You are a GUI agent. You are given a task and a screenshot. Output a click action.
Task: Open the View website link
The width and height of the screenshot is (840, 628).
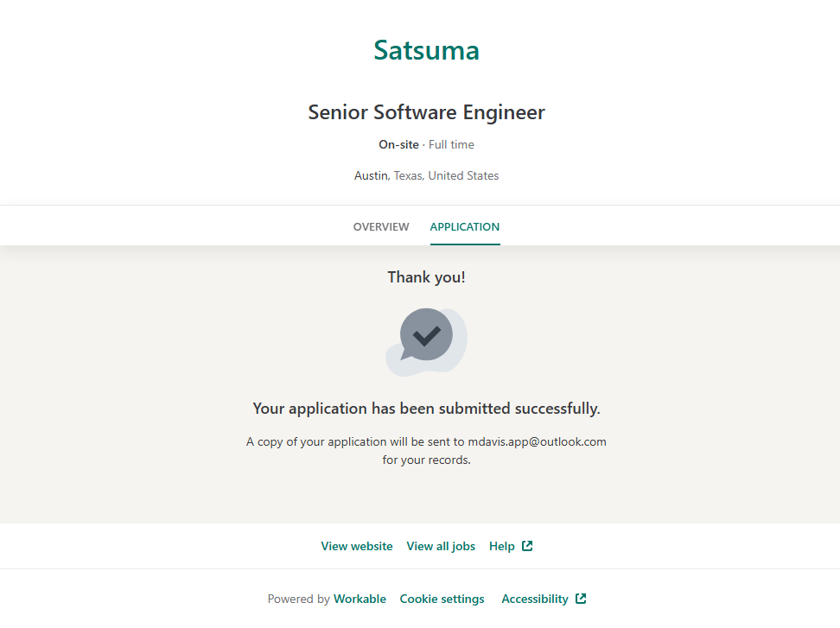(356, 547)
